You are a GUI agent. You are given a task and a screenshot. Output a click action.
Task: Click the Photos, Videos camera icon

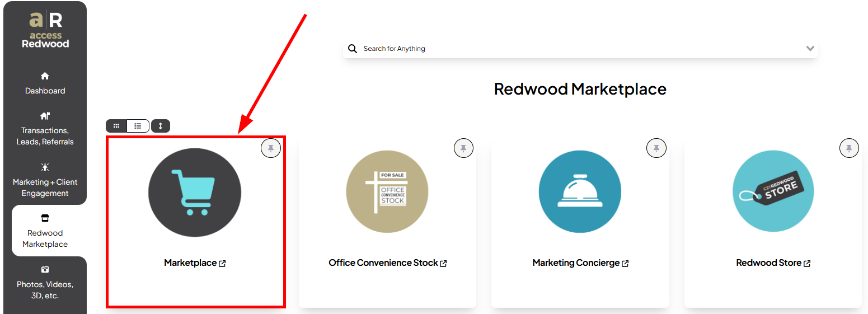pos(45,269)
